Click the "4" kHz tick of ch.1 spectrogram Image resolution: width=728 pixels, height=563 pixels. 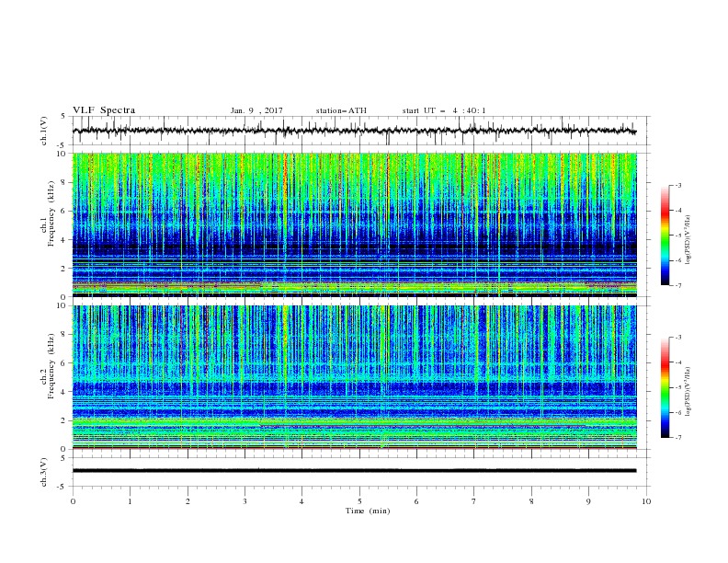[x=64, y=240]
